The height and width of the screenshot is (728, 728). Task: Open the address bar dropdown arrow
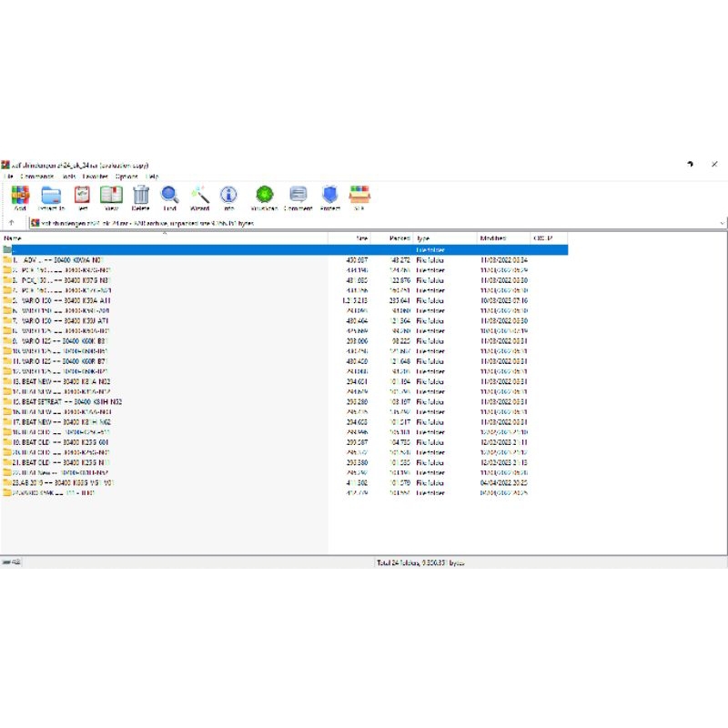pyautogui.click(x=722, y=223)
